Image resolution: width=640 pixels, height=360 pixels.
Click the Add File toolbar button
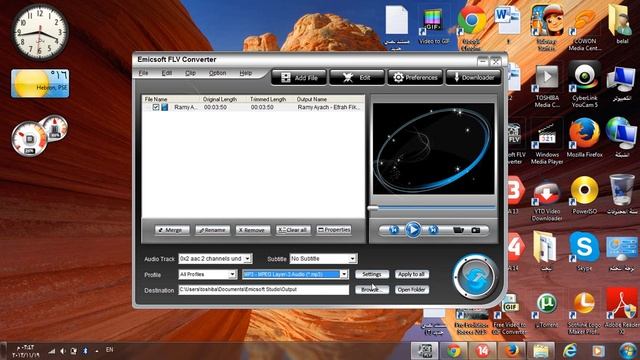point(299,77)
